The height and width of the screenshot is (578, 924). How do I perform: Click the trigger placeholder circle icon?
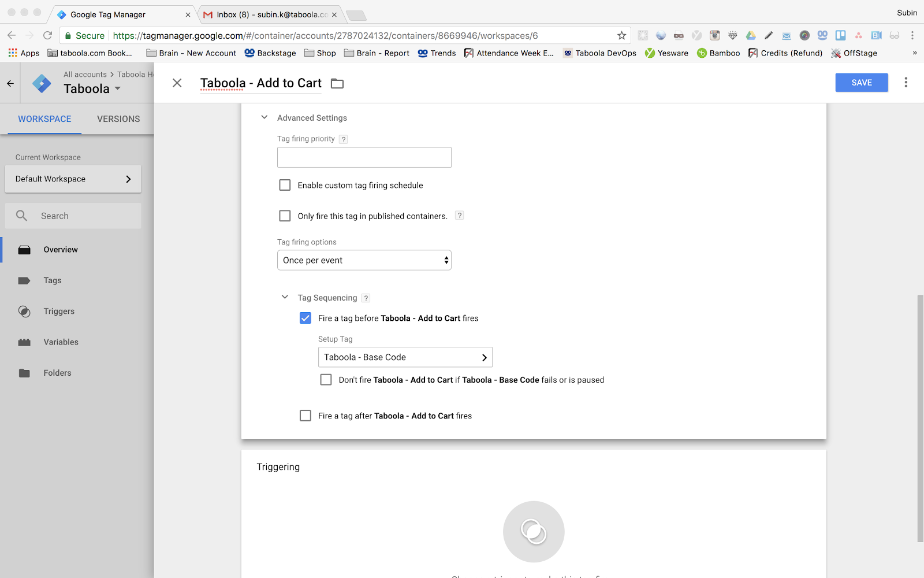pyautogui.click(x=534, y=532)
